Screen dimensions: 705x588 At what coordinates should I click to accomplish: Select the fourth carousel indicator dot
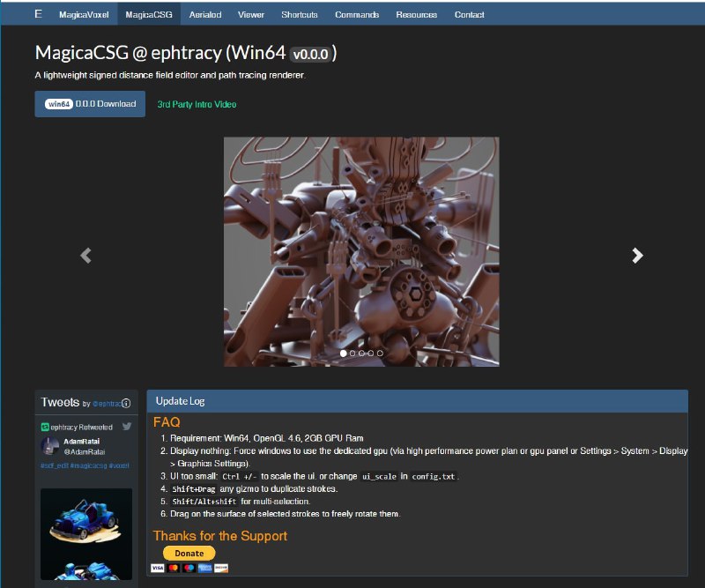coord(371,354)
